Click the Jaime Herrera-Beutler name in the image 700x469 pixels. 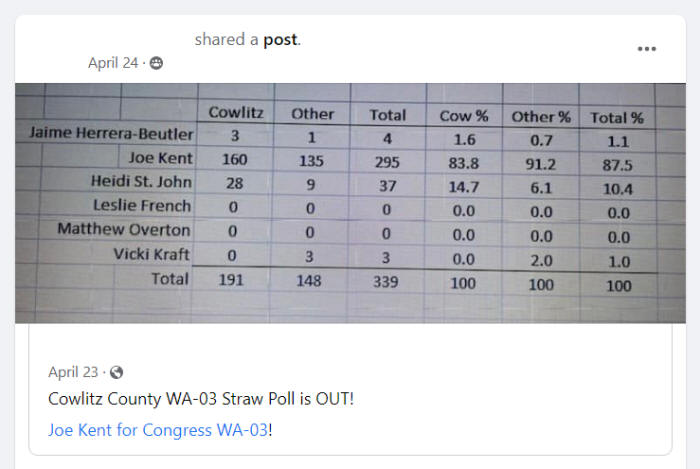point(111,133)
